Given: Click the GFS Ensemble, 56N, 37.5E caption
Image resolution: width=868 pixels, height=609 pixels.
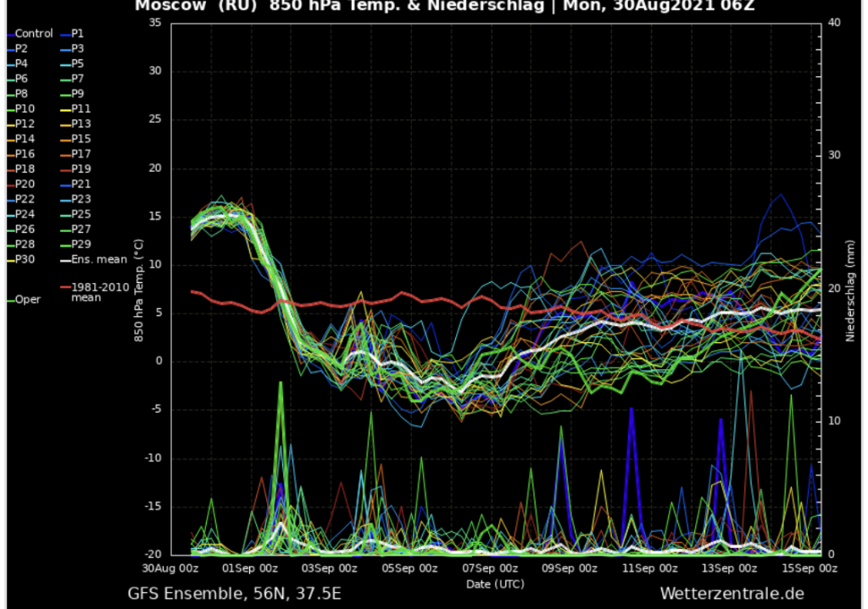Looking at the screenshot, I should [x=235, y=593].
